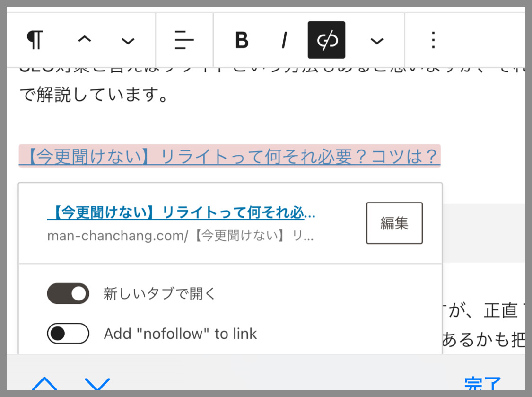Move the block up with the up chevron
This screenshot has width=532, height=397.
point(84,40)
